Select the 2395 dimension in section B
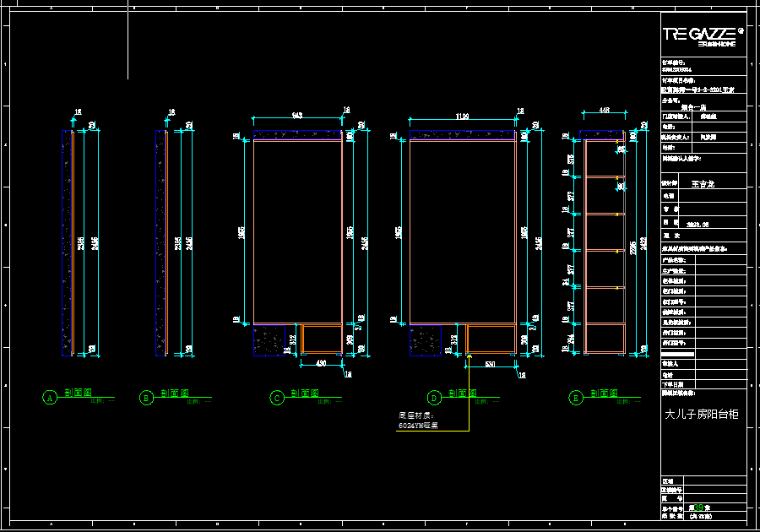This screenshot has width=760, height=532. pyautogui.click(x=178, y=243)
